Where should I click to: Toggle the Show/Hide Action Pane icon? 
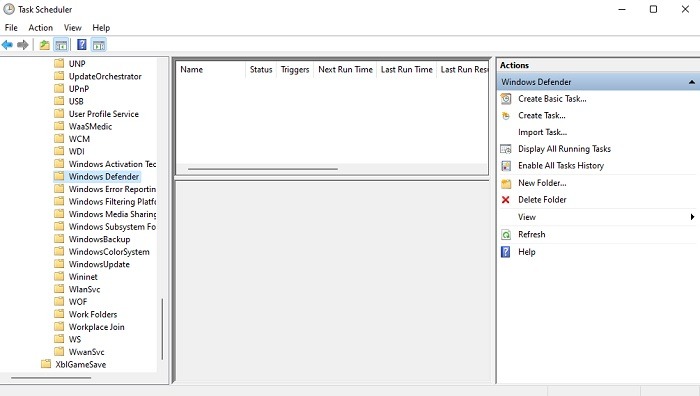click(x=99, y=45)
